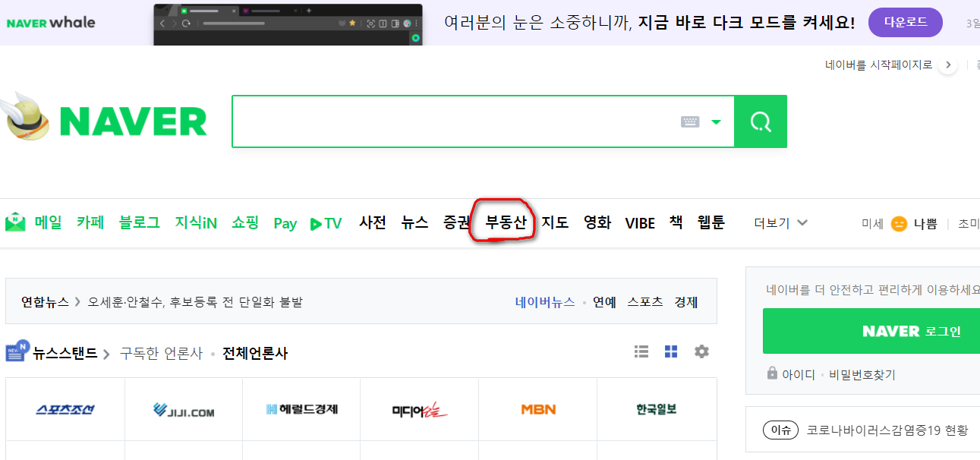Expand the 더보기 services dropdown
The width and height of the screenshot is (980, 460).
(780, 223)
